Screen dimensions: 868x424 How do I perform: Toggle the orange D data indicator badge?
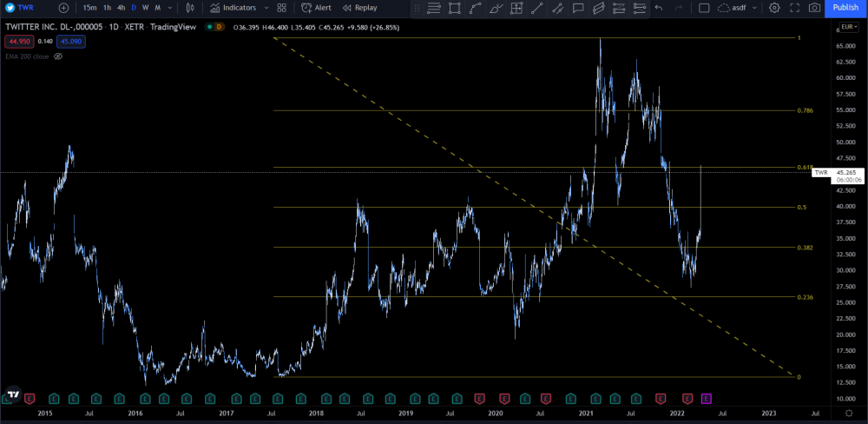tap(219, 27)
